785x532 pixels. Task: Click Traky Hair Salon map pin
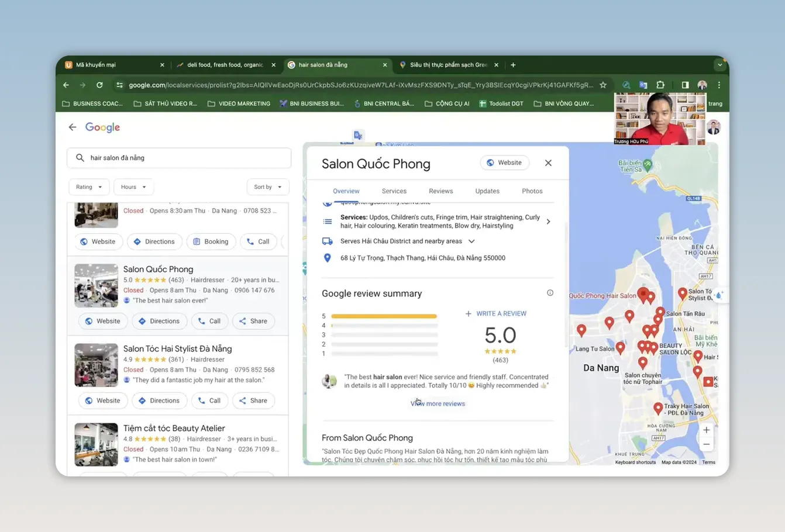coord(658,408)
